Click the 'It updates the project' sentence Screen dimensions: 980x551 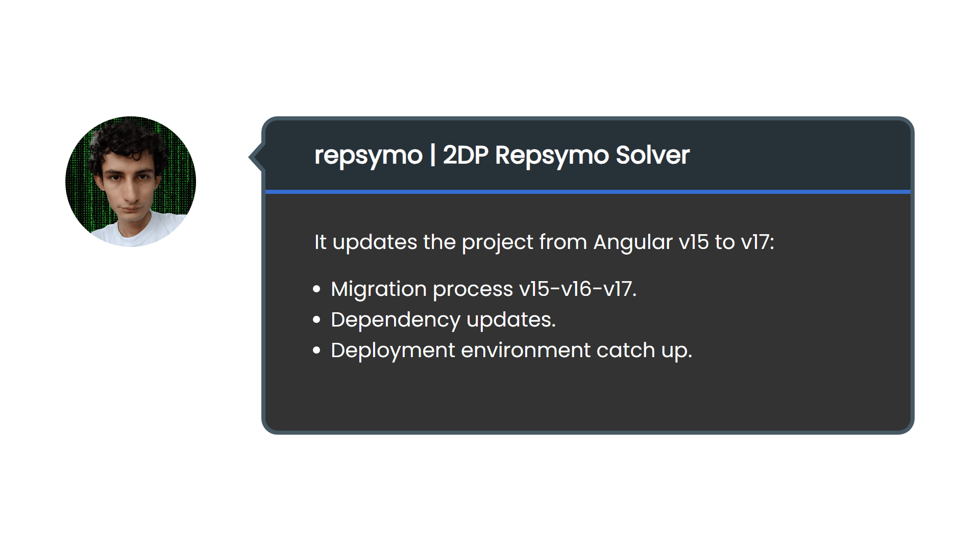[x=424, y=242]
